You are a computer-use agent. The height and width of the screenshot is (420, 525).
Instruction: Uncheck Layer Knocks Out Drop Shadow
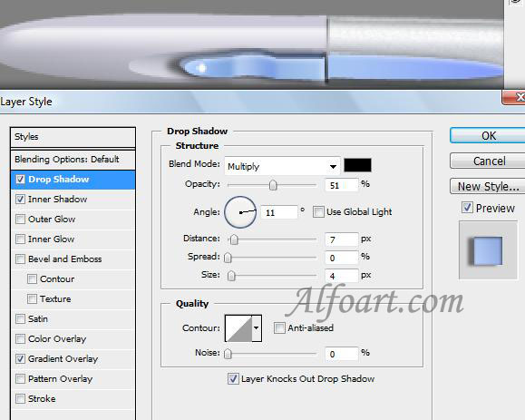pos(233,379)
